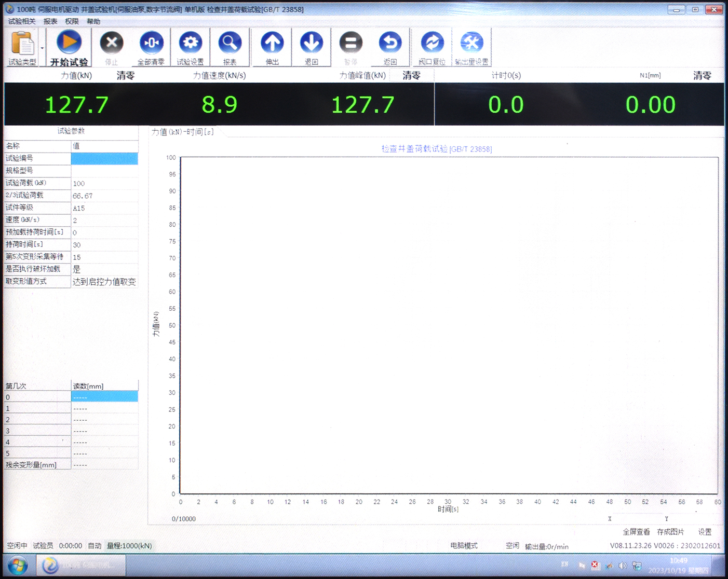728x579 pixels.
Task: Click 清零 next to 力值(kN)
Action: (x=125, y=76)
